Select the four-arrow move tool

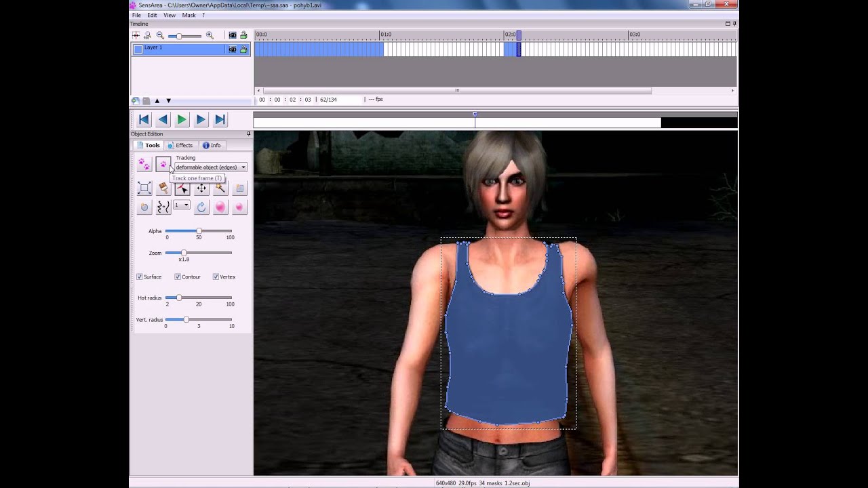tap(201, 188)
